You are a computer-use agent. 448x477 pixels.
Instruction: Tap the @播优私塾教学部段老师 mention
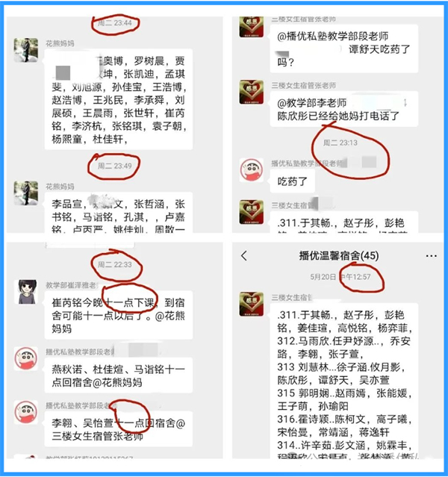(333, 36)
